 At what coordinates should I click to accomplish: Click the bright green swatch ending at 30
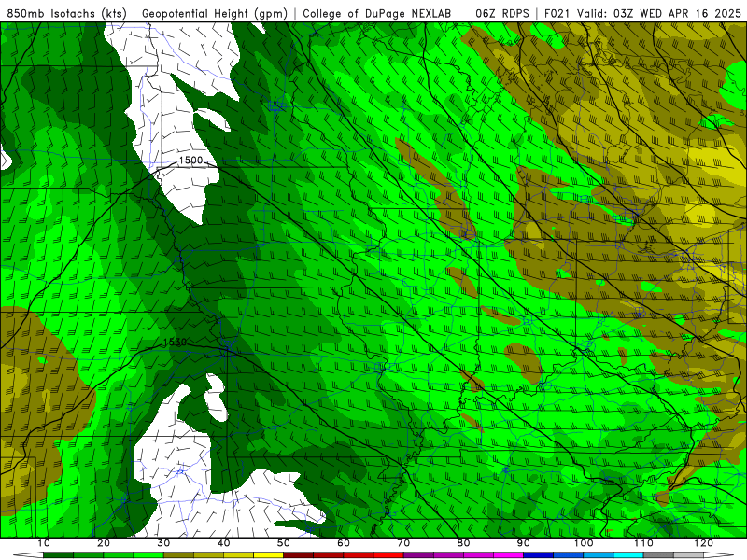(x=148, y=555)
